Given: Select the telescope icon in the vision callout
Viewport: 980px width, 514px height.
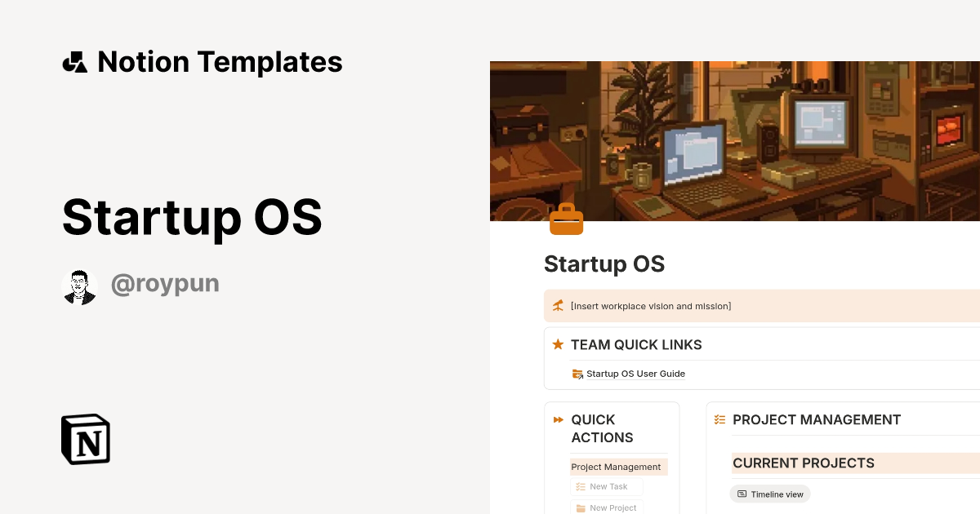Looking at the screenshot, I should point(558,306).
